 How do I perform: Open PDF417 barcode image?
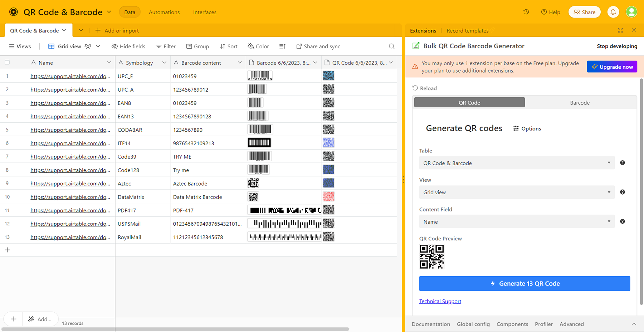[284, 210]
